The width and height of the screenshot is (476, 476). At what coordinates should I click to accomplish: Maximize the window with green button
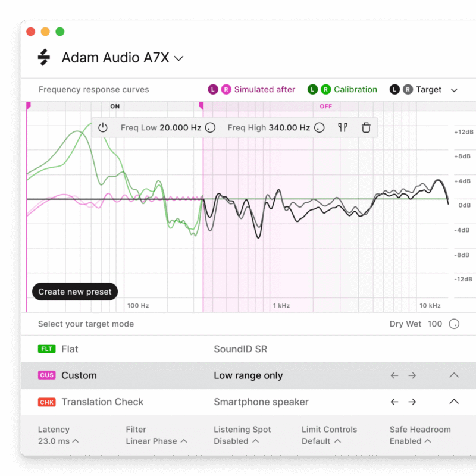(60, 32)
